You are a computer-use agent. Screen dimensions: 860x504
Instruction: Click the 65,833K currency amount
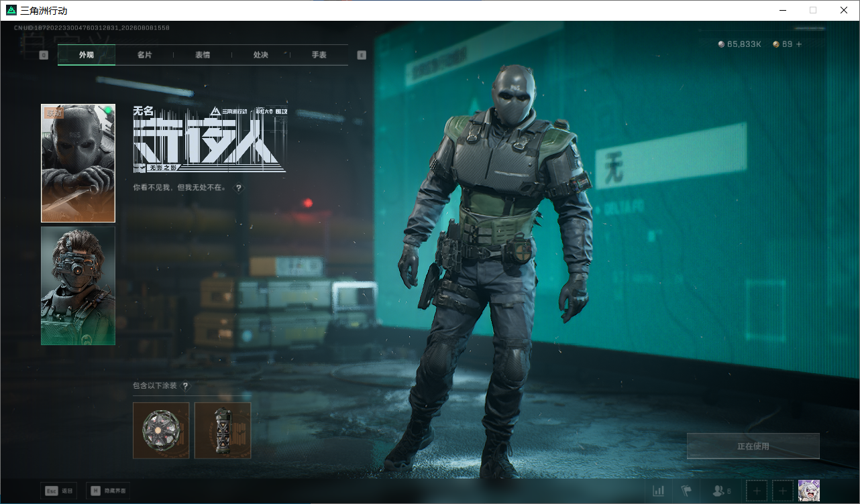click(744, 44)
